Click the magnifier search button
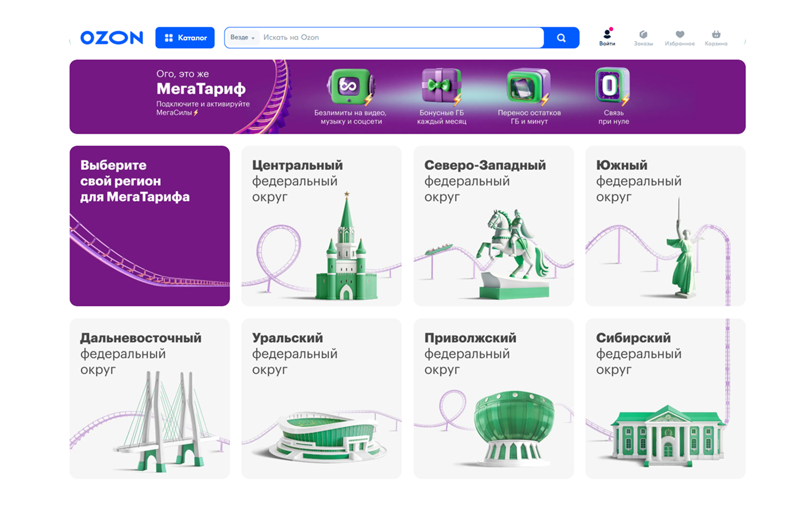Viewport: 812px width, 508px height. (561, 38)
